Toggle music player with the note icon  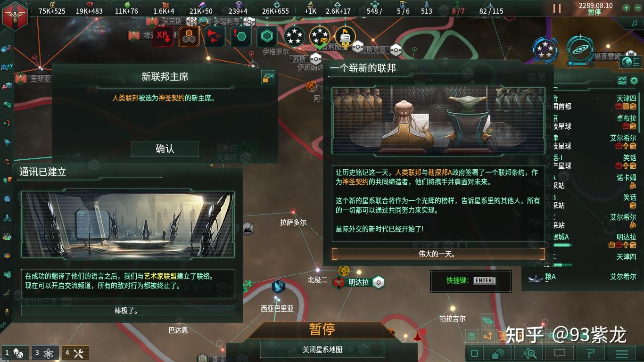[x=634, y=23]
